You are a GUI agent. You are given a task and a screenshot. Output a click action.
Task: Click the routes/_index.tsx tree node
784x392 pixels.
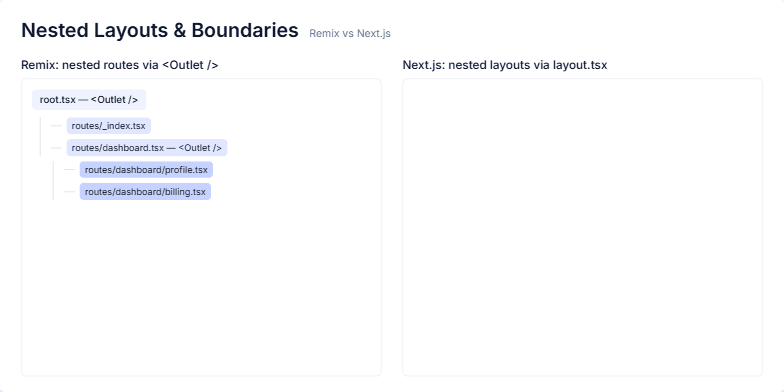[x=108, y=126]
